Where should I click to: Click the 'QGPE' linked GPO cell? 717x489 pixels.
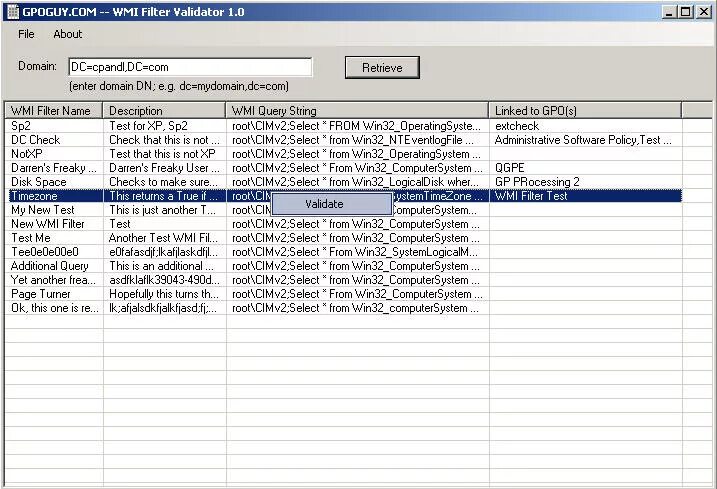pyautogui.click(x=509, y=168)
